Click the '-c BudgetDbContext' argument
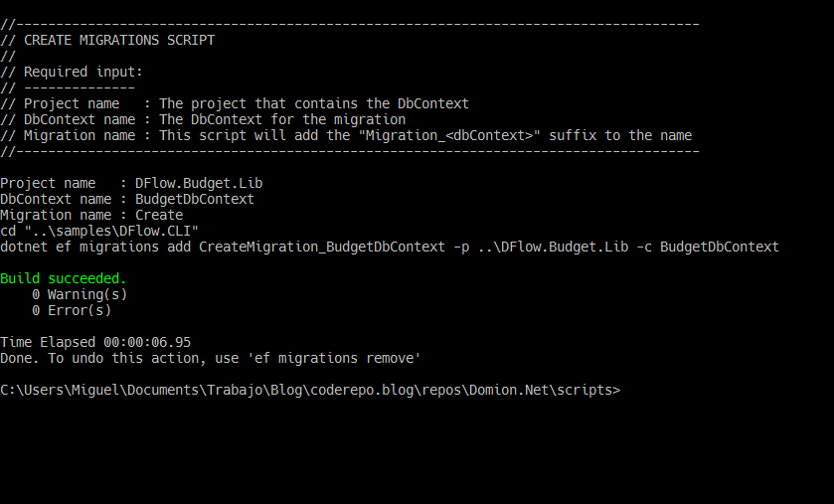 point(708,248)
